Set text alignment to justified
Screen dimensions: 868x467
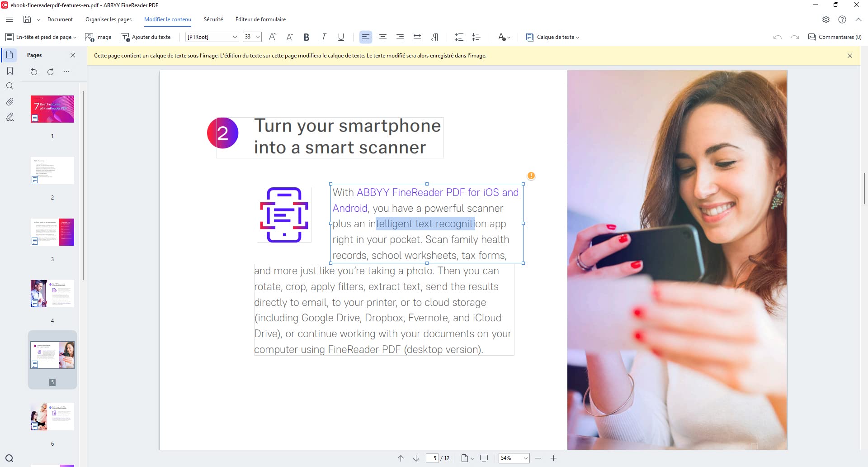point(417,37)
